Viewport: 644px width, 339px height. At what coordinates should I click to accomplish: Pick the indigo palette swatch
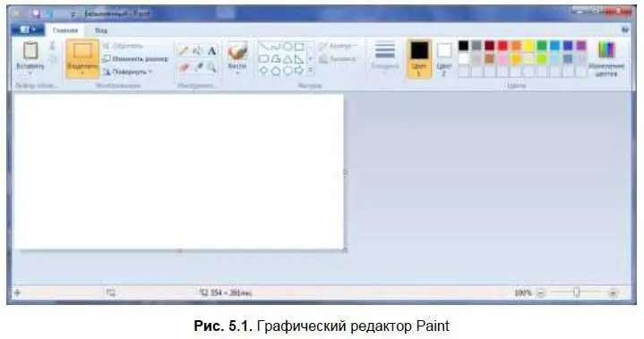click(x=568, y=46)
